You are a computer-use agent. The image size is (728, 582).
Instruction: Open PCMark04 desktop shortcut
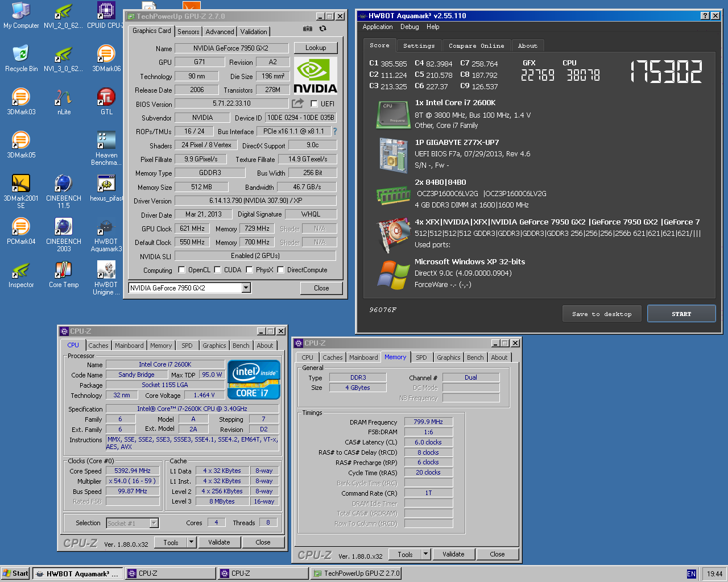pos(21,232)
